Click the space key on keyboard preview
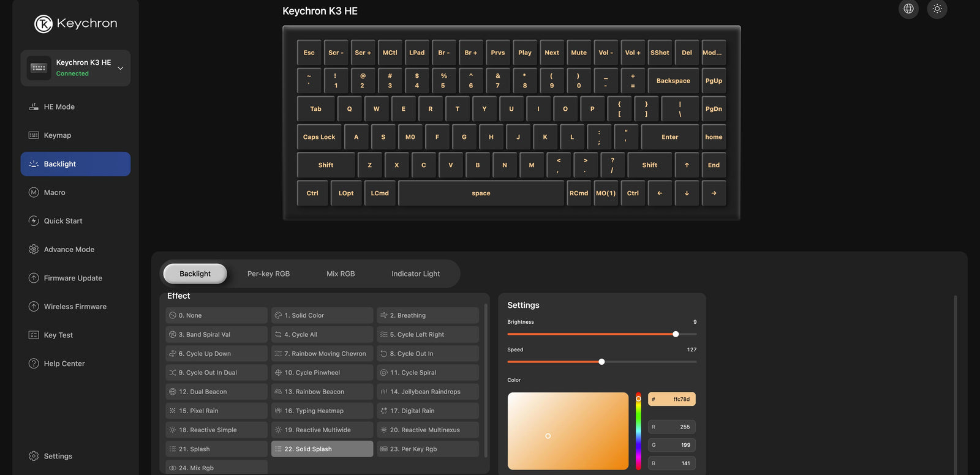This screenshot has height=475, width=980. click(481, 193)
